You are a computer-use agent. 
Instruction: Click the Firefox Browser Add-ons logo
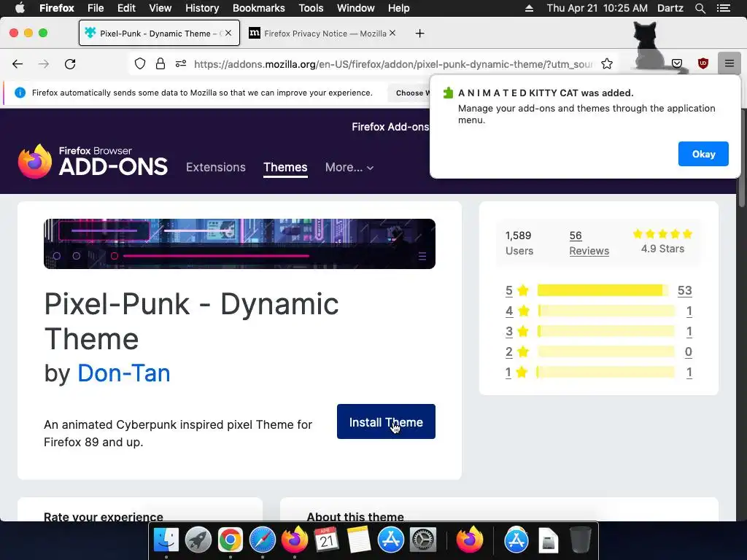tap(93, 161)
